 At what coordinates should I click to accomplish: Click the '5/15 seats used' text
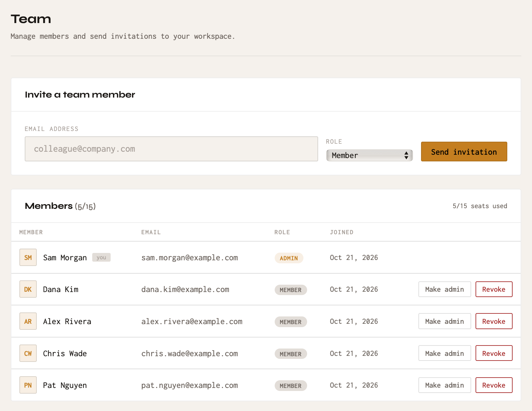[480, 206]
